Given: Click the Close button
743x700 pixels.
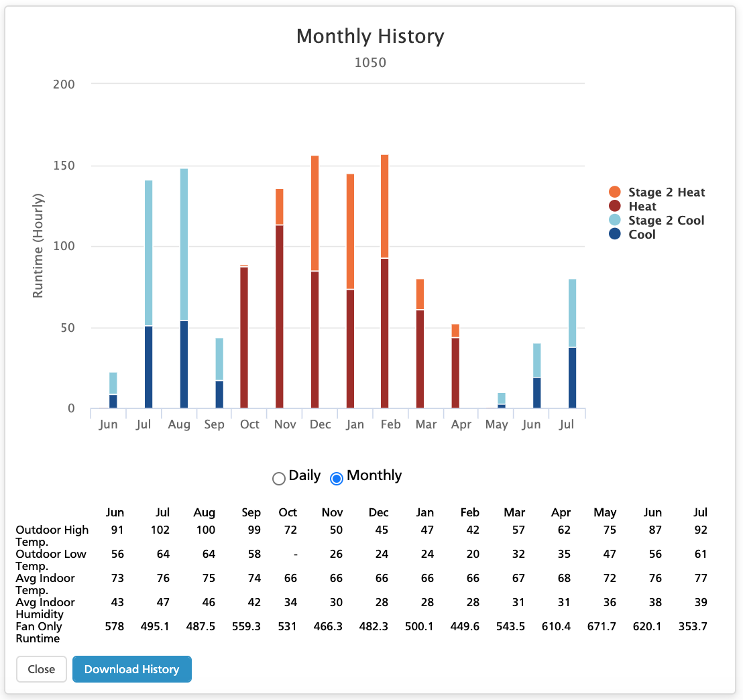Looking at the screenshot, I should click(42, 669).
